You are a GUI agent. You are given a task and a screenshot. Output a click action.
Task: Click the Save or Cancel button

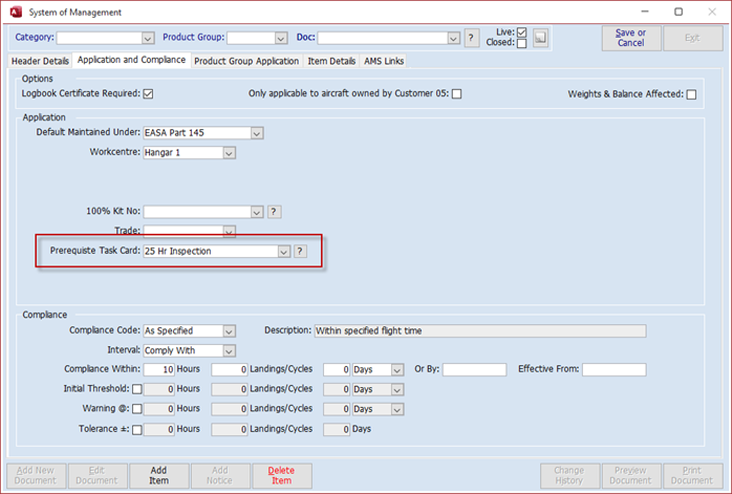click(x=631, y=38)
